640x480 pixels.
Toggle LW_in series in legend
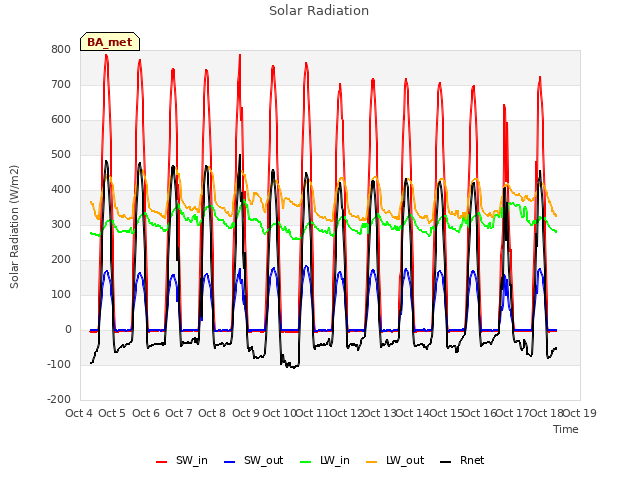[x=325, y=460]
